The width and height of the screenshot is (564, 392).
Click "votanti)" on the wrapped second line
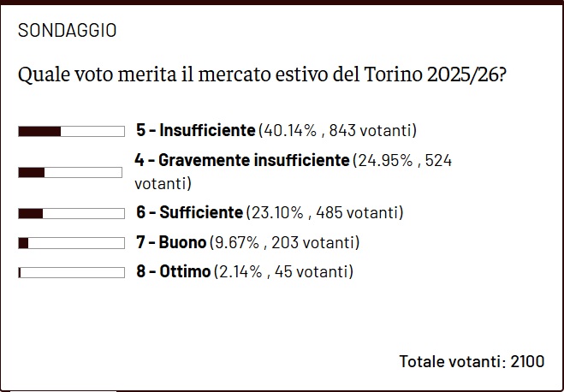click(x=163, y=183)
